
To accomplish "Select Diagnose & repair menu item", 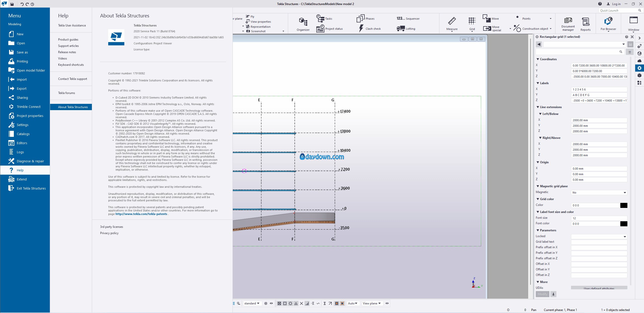I will click(30, 161).
